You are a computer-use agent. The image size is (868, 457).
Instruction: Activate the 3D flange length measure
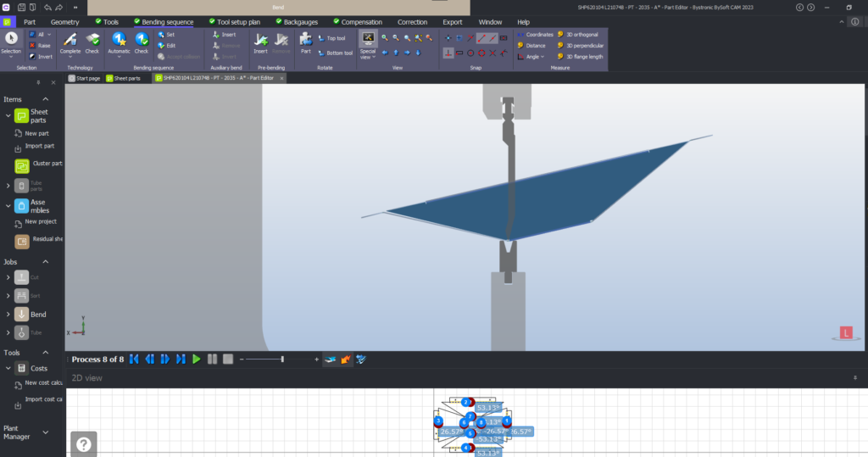[581, 57]
